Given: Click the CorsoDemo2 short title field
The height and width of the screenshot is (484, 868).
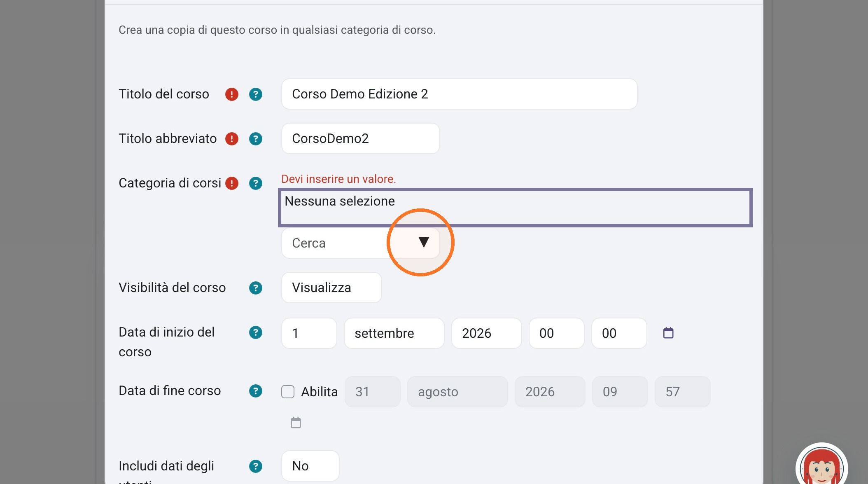Looking at the screenshot, I should [x=361, y=138].
